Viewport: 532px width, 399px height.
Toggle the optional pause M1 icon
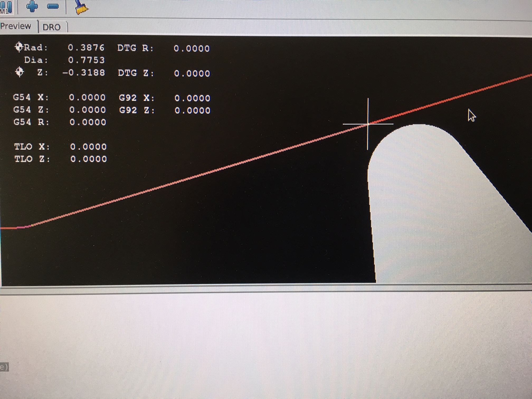[6, 7]
